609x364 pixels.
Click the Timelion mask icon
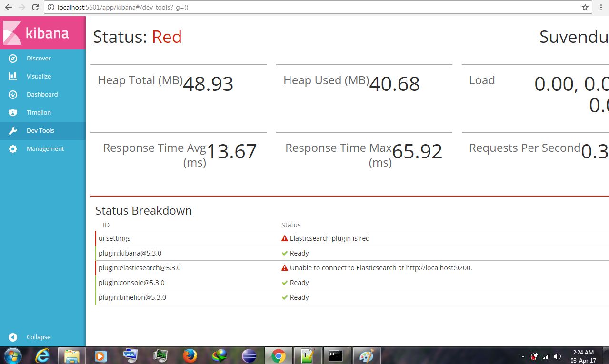[x=13, y=112]
